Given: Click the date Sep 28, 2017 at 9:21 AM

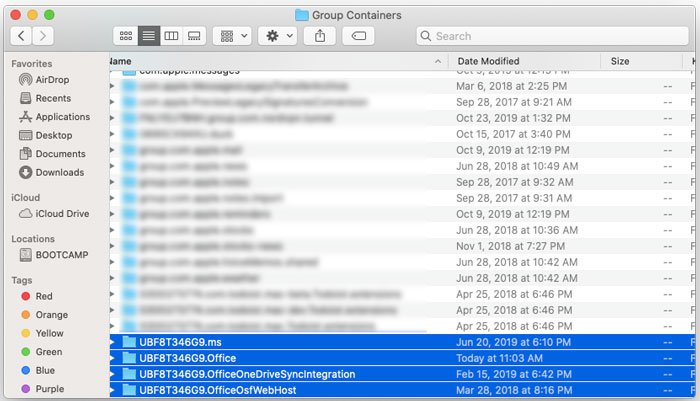Looking at the screenshot, I should click(x=514, y=102).
